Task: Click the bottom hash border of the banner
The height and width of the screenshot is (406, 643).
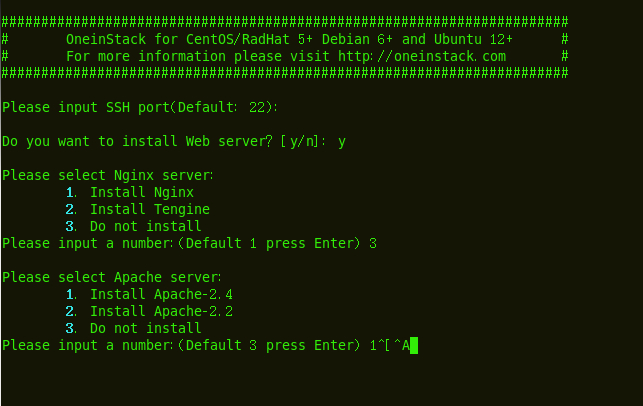Action: click(286, 73)
